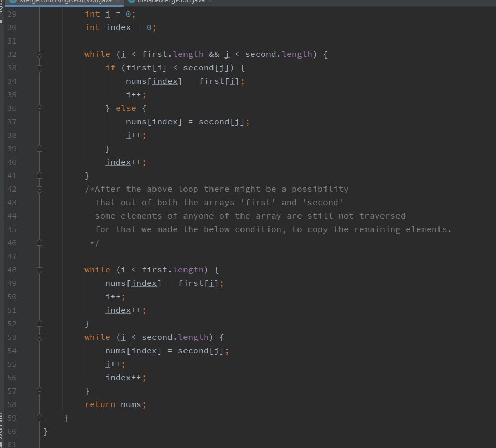This screenshot has width=496, height=448.
Task: Collapse the block comment fold on line 42
Action: coord(39,190)
